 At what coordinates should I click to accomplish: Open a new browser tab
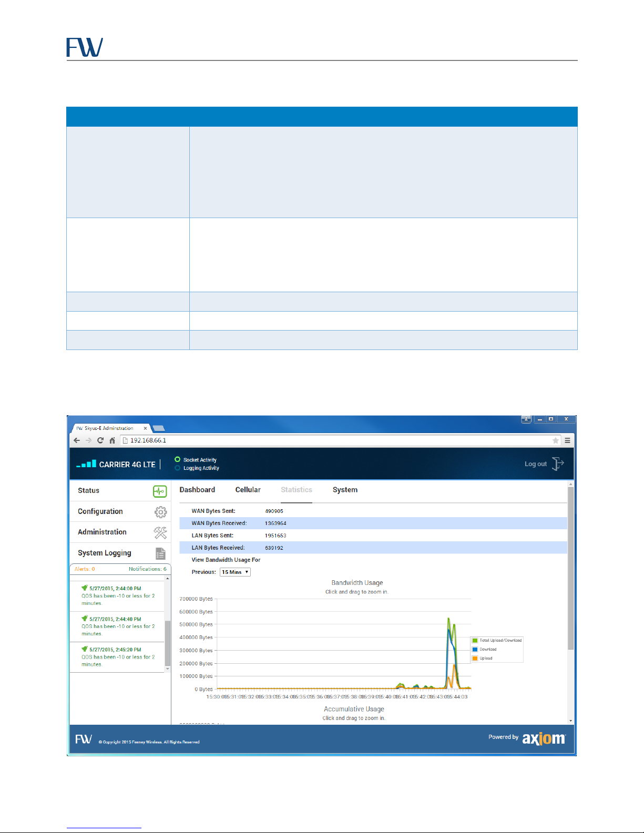[159, 428]
